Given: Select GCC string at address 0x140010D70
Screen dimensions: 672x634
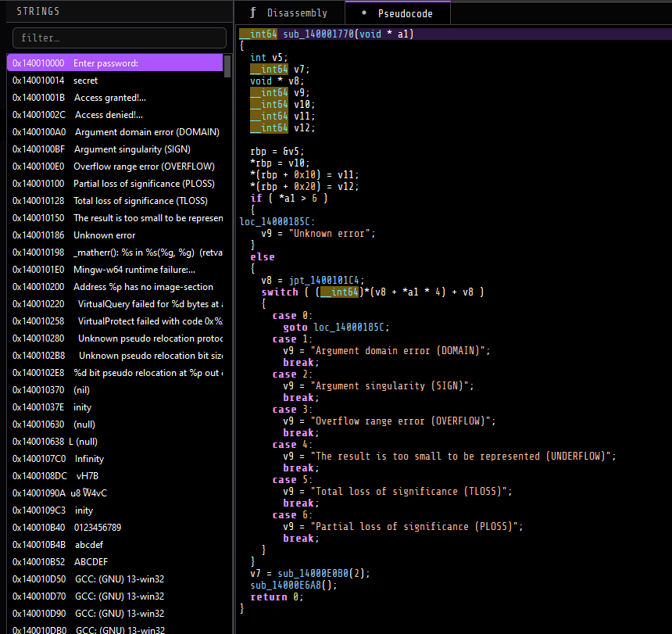Looking at the screenshot, I should click(x=115, y=596).
